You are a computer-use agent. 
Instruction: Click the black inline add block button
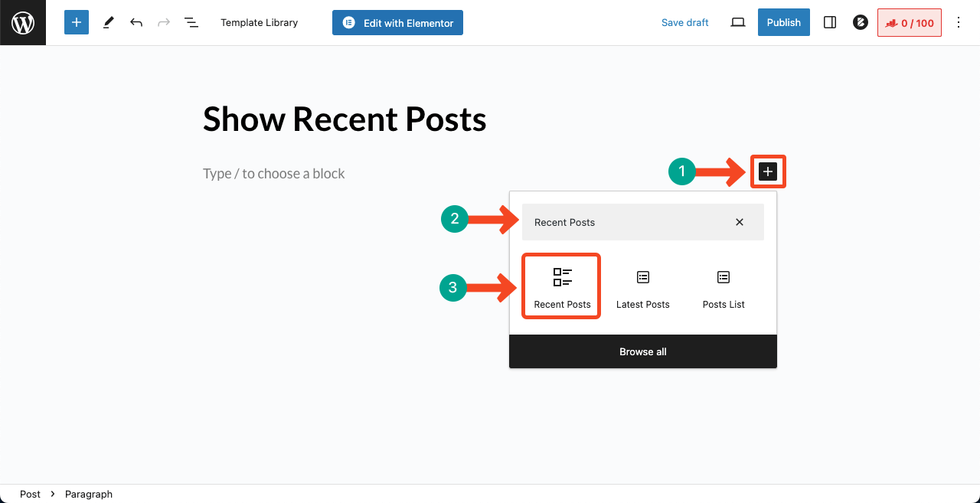coord(768,172)
